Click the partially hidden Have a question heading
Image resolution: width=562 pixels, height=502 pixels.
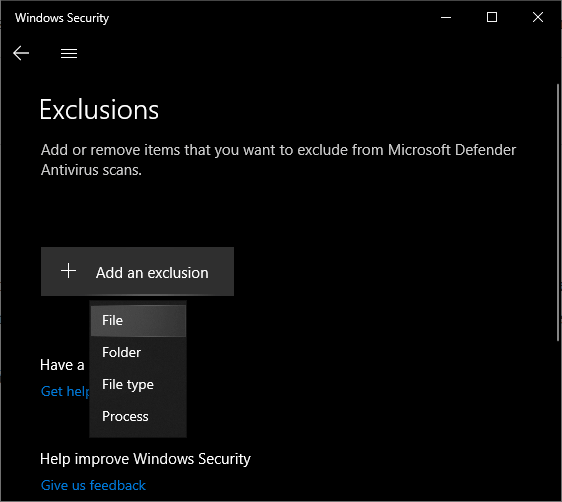tap(62, 365)
